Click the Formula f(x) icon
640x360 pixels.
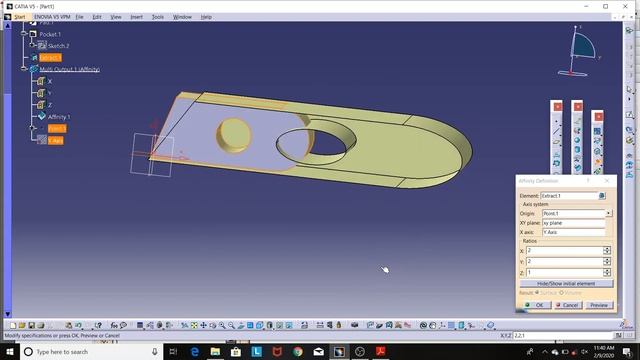(114, 325)
